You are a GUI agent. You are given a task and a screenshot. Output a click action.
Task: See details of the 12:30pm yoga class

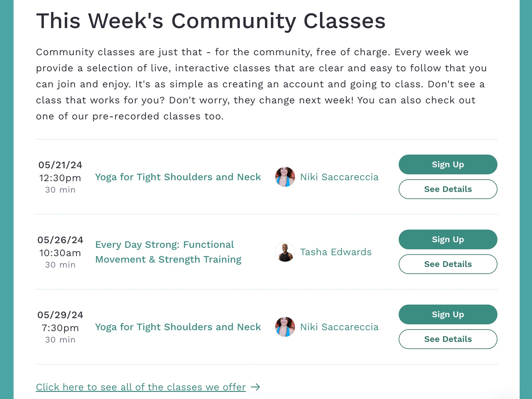pyautogui.click(x=448, y=189)
